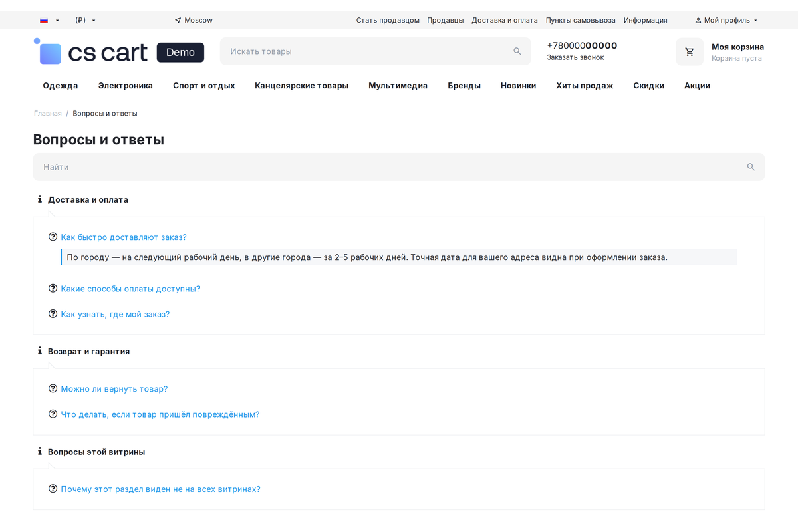This screenshot has height=532, width=798.
Task: Open the Мой профиль dropdown
Action: click(x=726, y=21)
